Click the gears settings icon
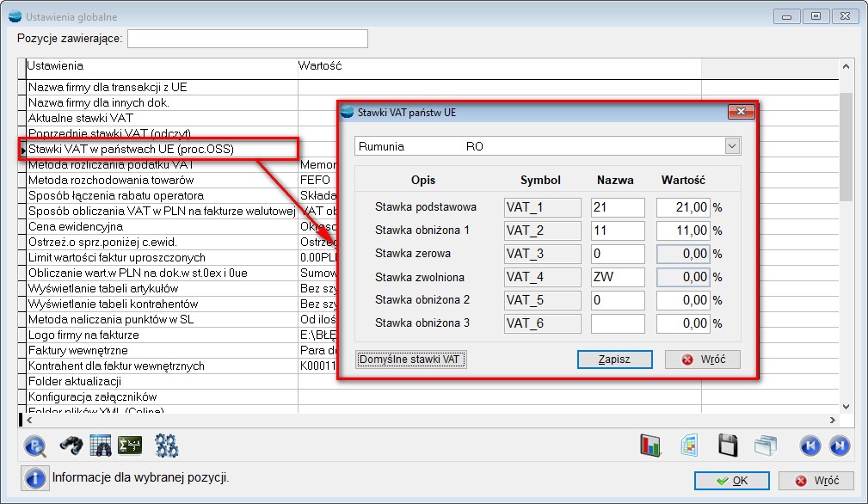Image resolution: width=868 pixels, height=504 pixels. [x=166, y=445]
